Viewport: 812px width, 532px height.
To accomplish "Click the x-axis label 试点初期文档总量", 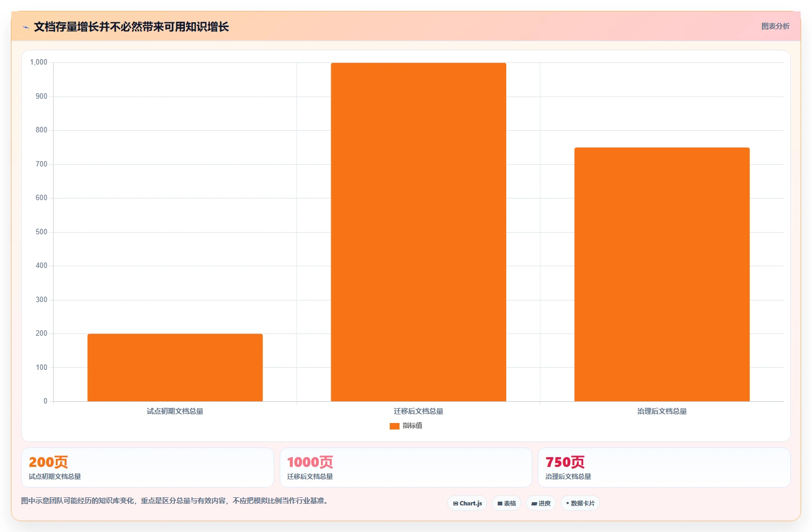I will (x=175, y=412).
